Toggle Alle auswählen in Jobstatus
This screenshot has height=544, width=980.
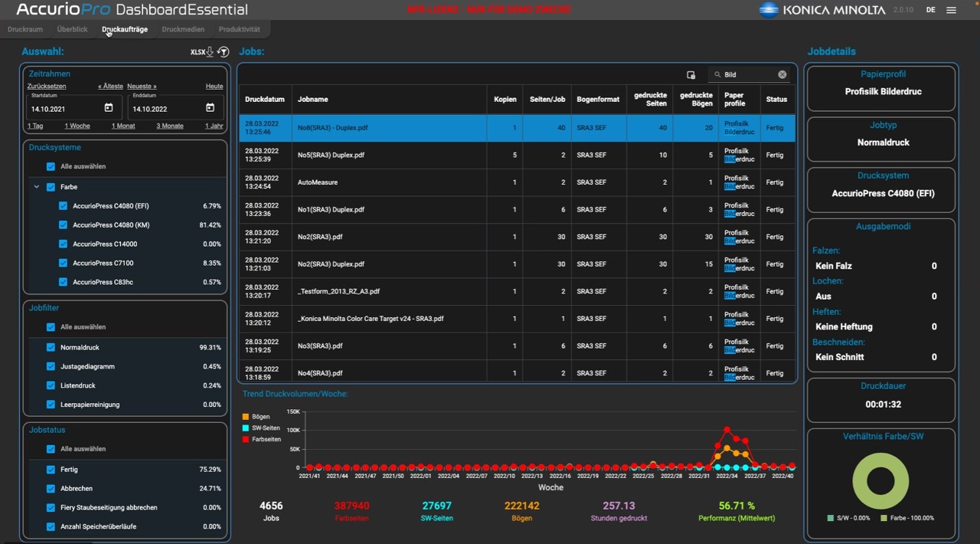51,449
